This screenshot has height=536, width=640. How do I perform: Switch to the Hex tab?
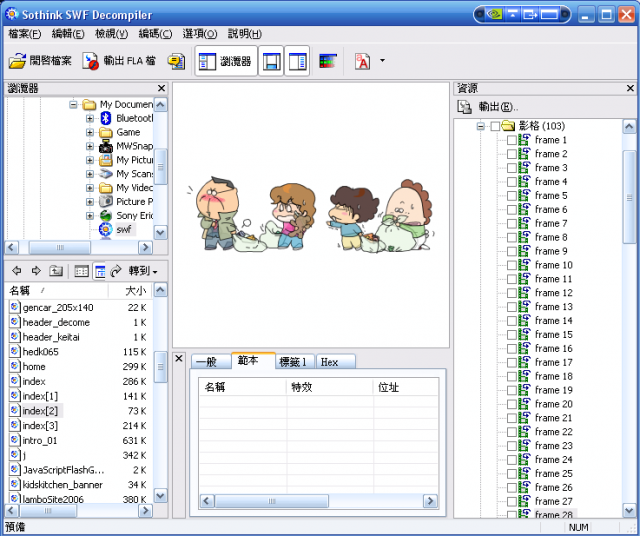click(336, 362)
